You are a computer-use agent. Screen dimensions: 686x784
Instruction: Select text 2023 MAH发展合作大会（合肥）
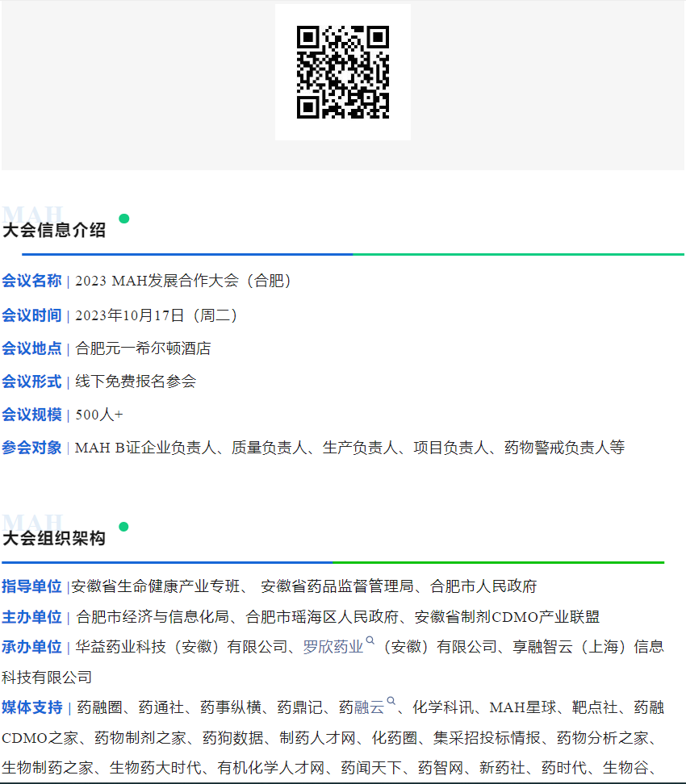[183, 281]
